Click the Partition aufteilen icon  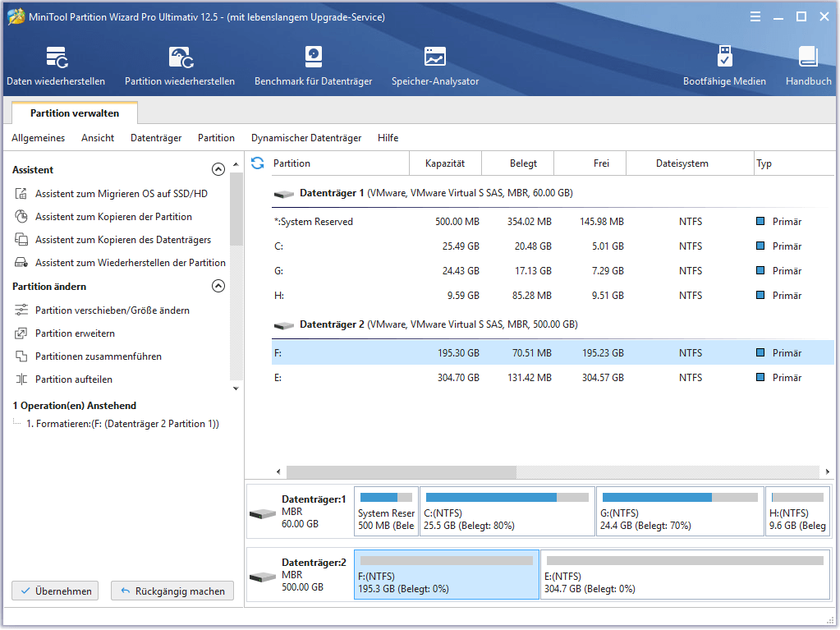point(21,379)
